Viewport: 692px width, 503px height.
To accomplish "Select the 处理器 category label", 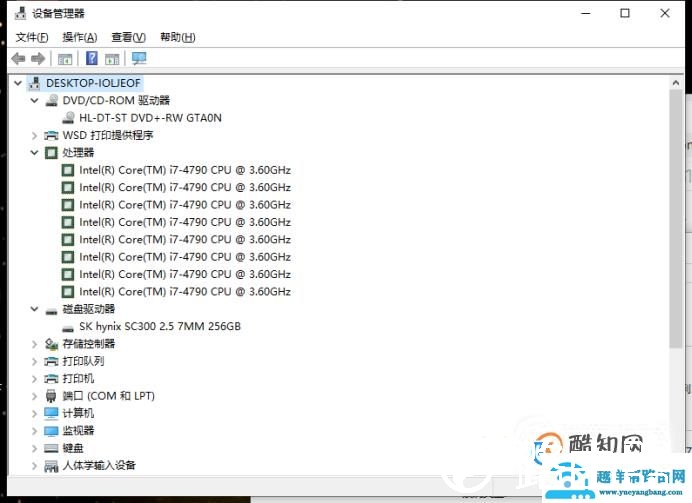I will pos(78,153).
